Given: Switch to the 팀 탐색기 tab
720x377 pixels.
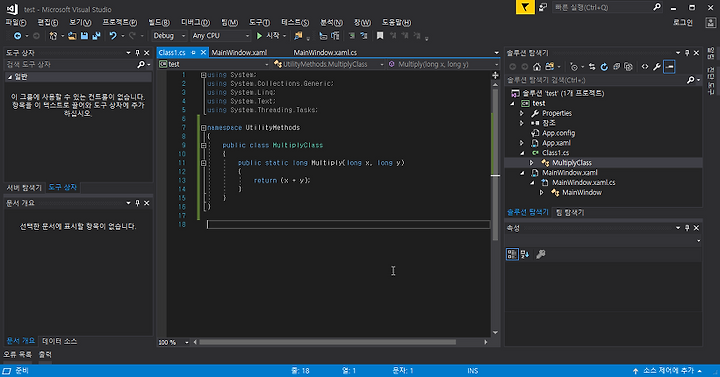Looking at the screenshot, I should tap(570, 213).
